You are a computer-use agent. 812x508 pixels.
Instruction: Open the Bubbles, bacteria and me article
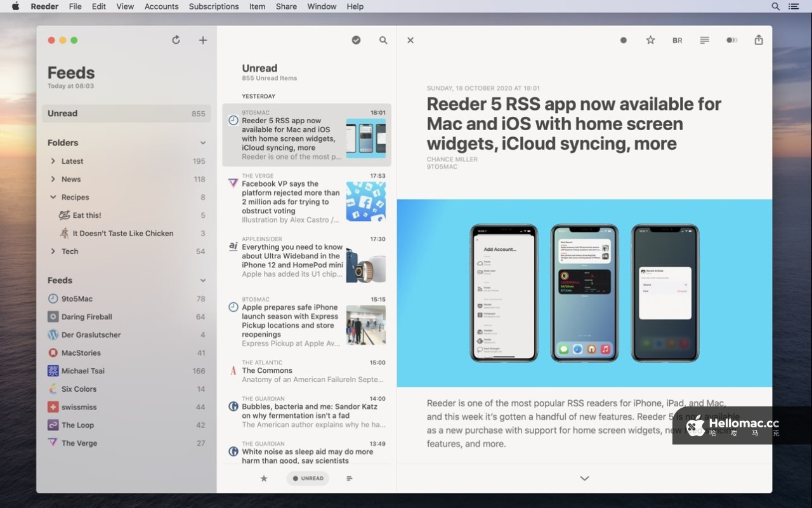coord(307,412)
